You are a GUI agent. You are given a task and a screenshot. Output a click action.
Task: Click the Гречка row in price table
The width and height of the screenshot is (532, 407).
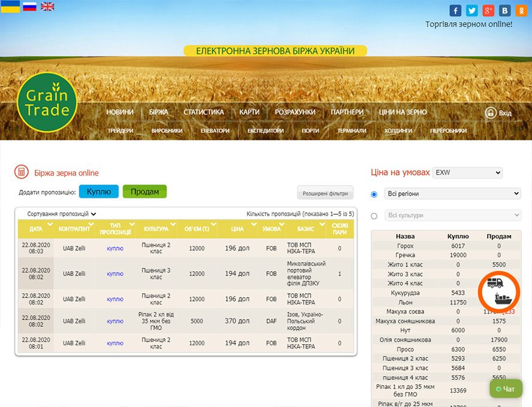point(446,255)
